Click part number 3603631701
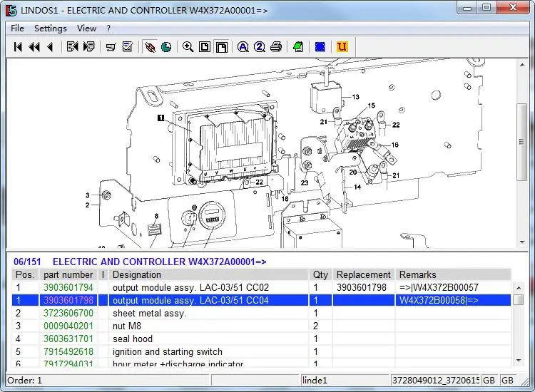535x392 pixels. point(68,339)
